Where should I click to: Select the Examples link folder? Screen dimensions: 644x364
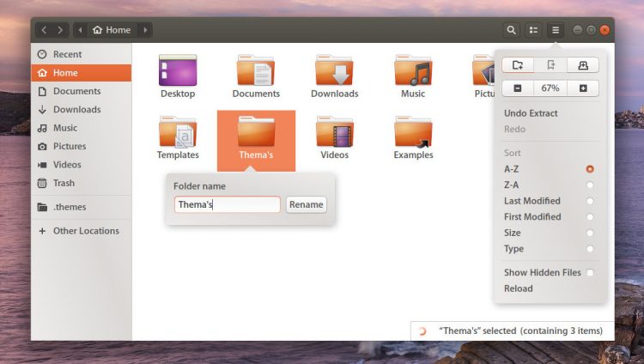click(x=413, y=132)
